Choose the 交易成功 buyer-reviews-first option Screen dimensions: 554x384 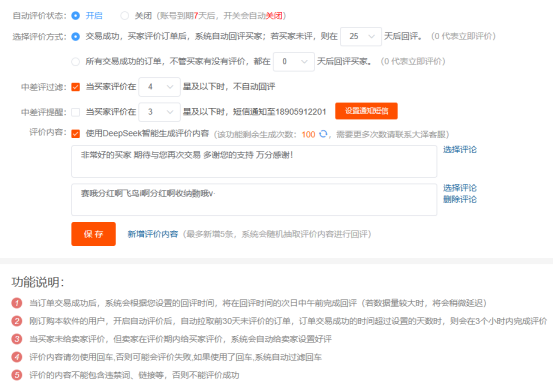(x=75, y=36)
